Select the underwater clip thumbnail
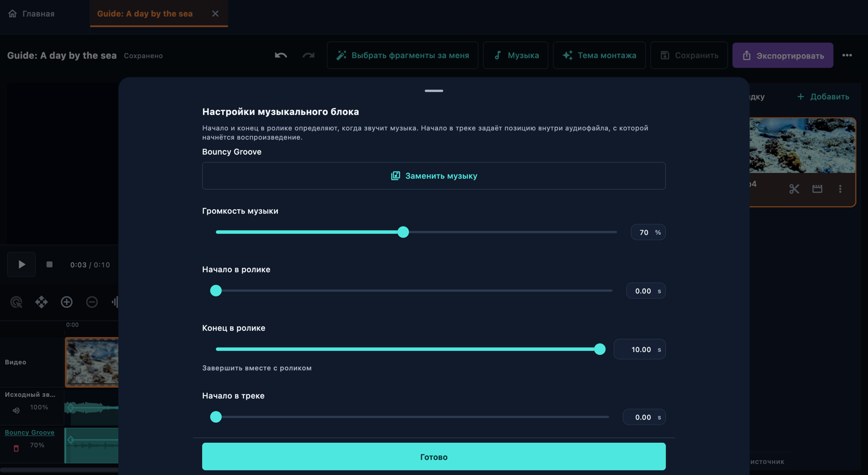 (802, 146)
